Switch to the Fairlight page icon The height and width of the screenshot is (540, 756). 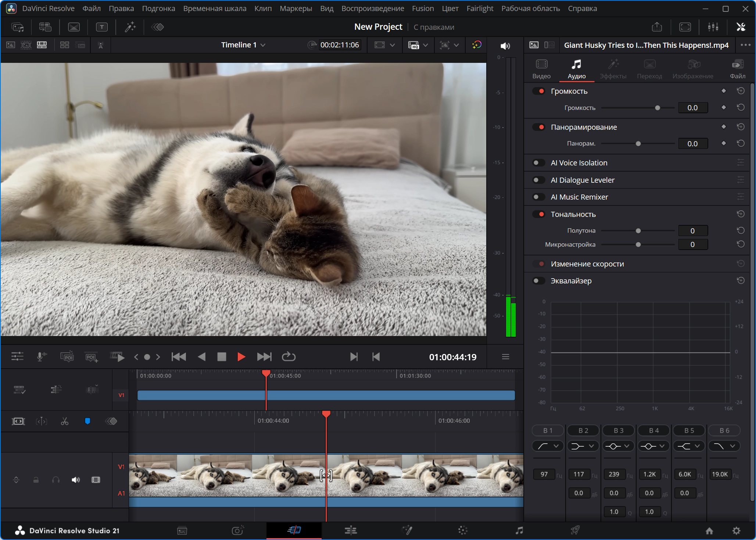[x=519, y=530]
